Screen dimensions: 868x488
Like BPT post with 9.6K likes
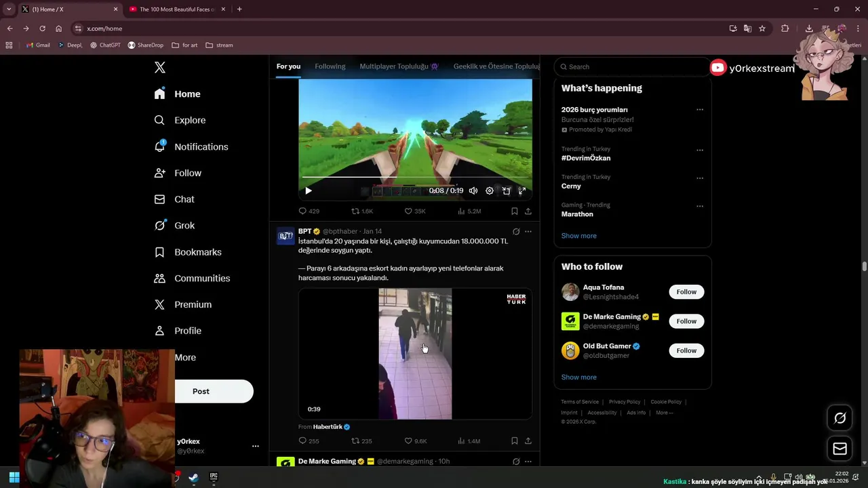[416, 441]
